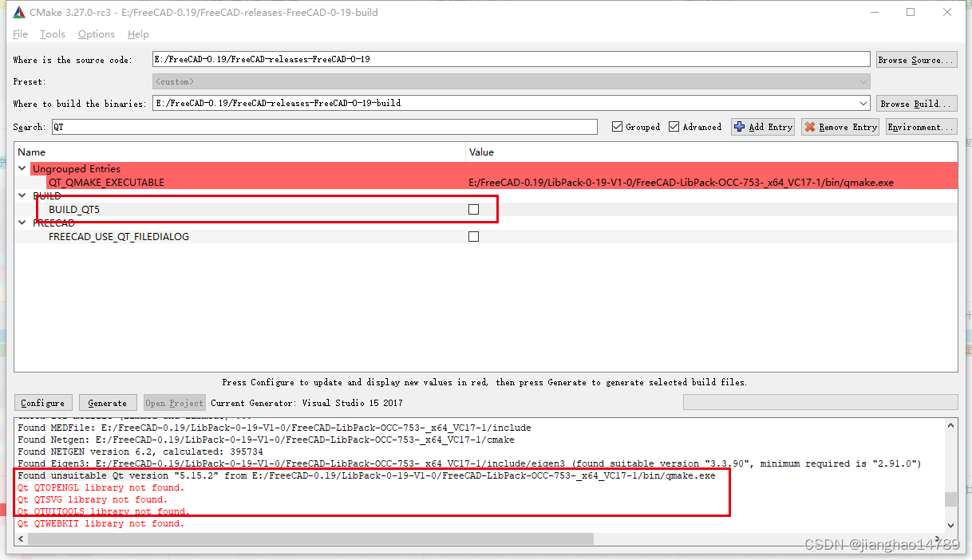This screenshot has width=972, height=560.
Task: Enable the BUILD_QT5 checkbox
Action: pyautogui.click(x=473, y=209)
